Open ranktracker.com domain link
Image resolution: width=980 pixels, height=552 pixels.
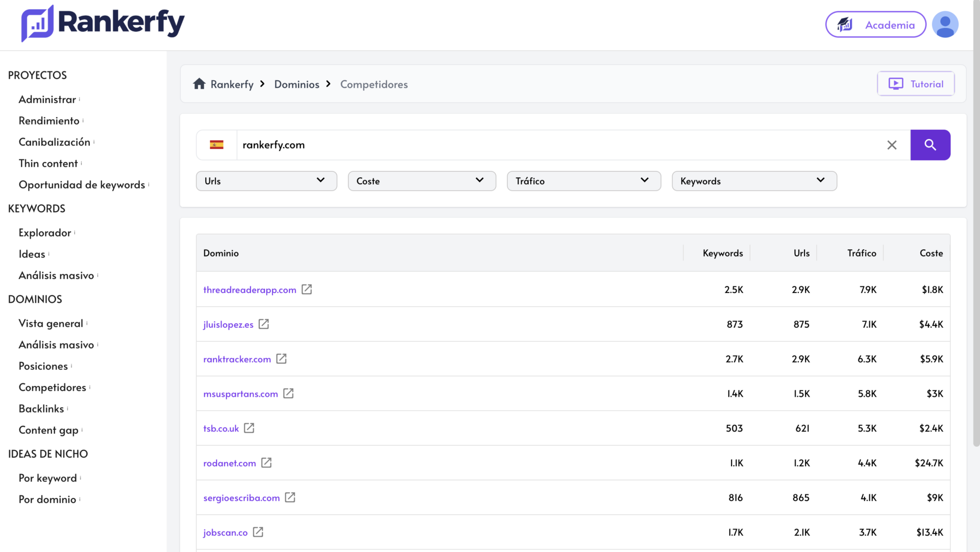[237, 359]
